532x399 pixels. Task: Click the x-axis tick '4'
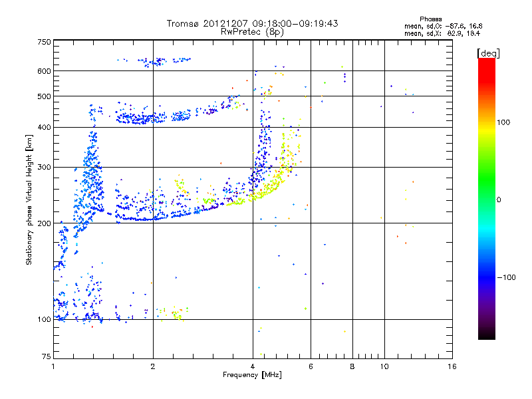[x=253, y=366]
